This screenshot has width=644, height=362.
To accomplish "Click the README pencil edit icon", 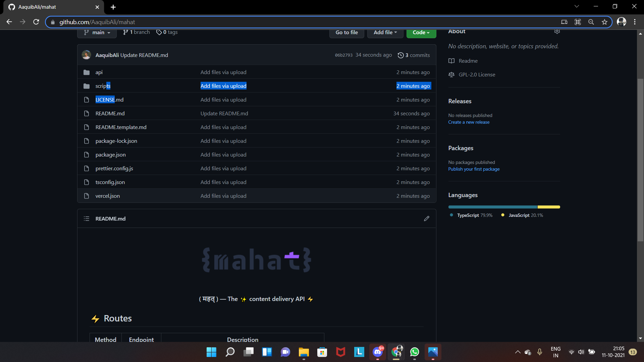I will 426,219.
